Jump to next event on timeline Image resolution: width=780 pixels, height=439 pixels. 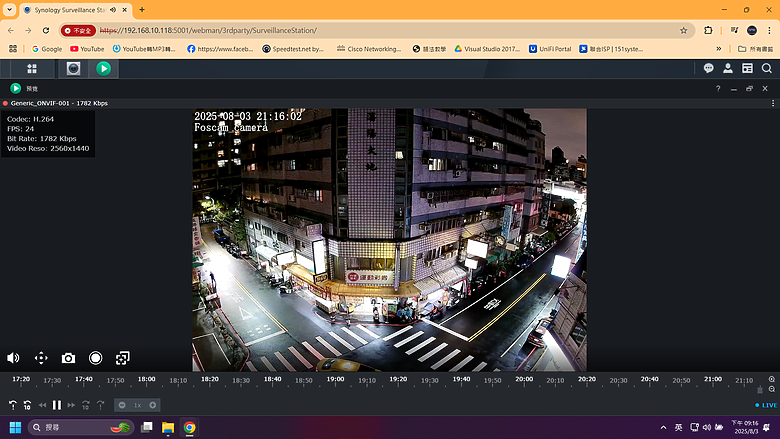coord(100,405)
